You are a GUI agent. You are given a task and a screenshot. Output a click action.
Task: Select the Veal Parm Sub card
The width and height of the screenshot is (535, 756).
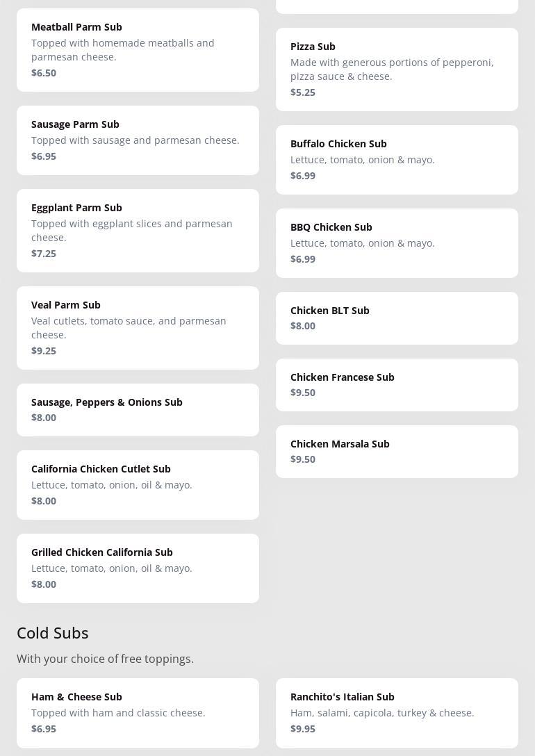[138, 328]
